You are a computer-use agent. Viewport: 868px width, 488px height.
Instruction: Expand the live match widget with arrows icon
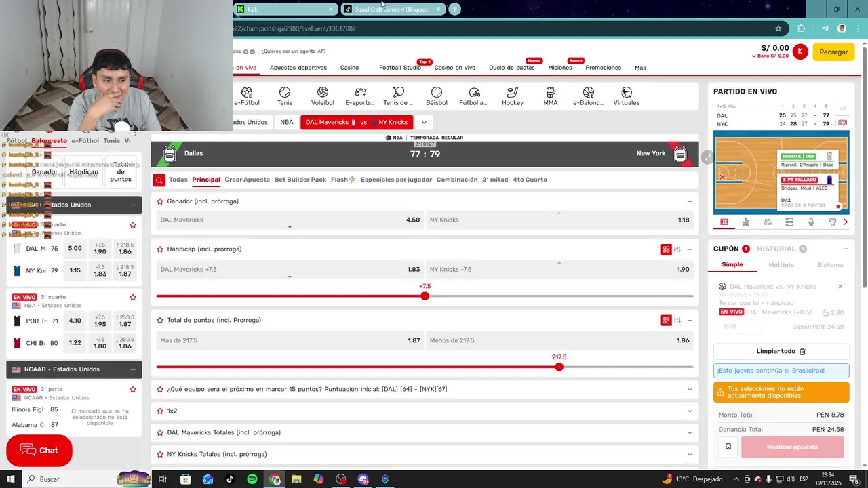coord(707,157)
